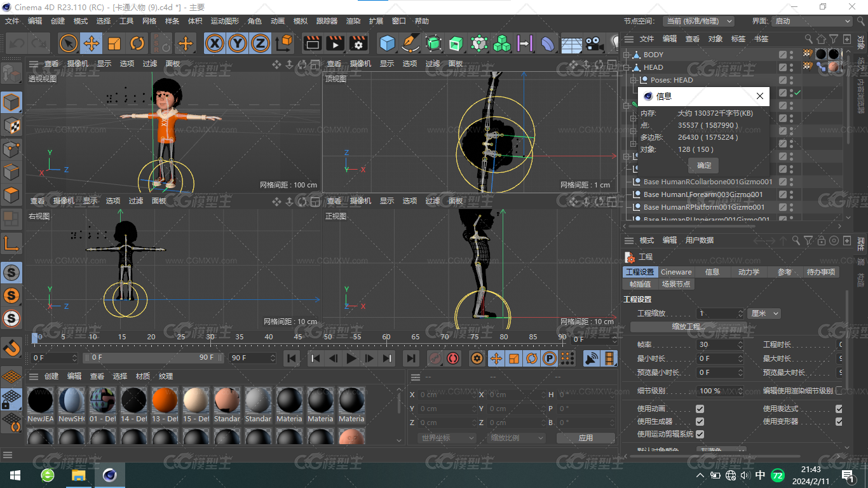Add a floor/environment object
The height and width of the screenshot is (488, 868).
571,43
